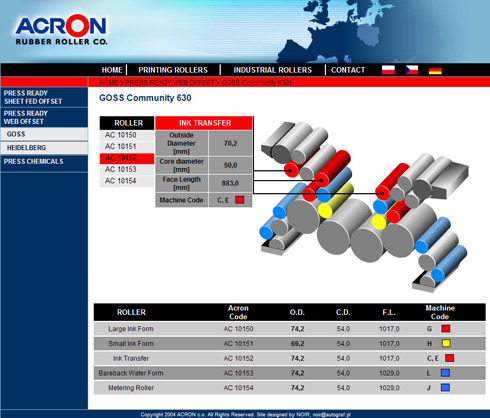Click red machine code swatch in Large Ink Form row
Screen dimensions: 490x418
pyautogui.click(x=446, y=329)
